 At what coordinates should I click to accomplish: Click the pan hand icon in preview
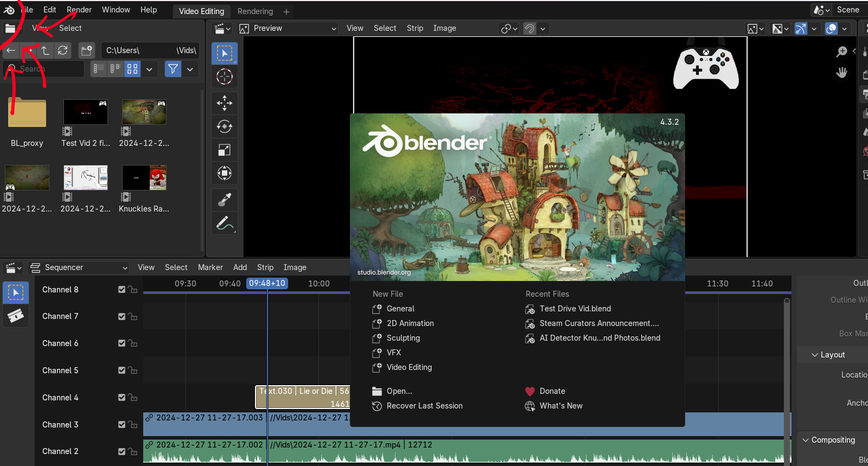pos(842,72)
